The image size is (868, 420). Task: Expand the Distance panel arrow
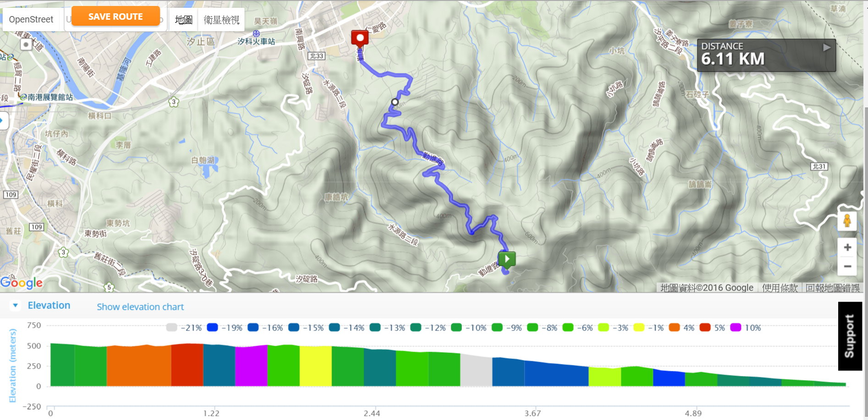(826, 47)
